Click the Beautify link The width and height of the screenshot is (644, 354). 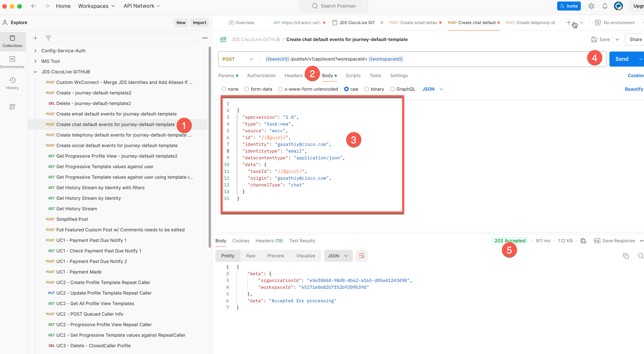tap(633, 89)
